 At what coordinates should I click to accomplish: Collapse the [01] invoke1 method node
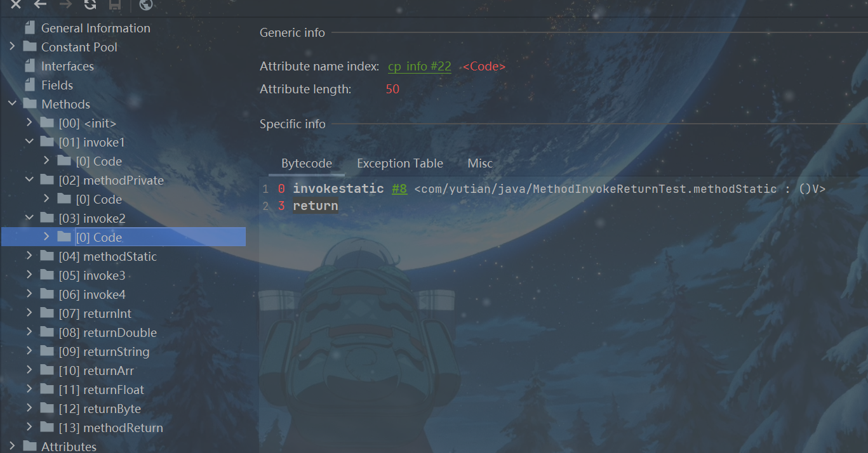click(29, 142)
